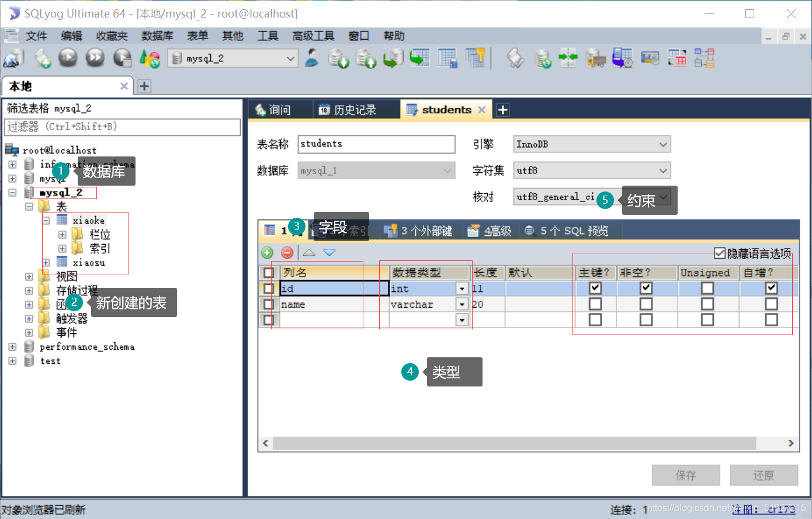Click the delivery truck toolbar icon

[x=595, y=58]
